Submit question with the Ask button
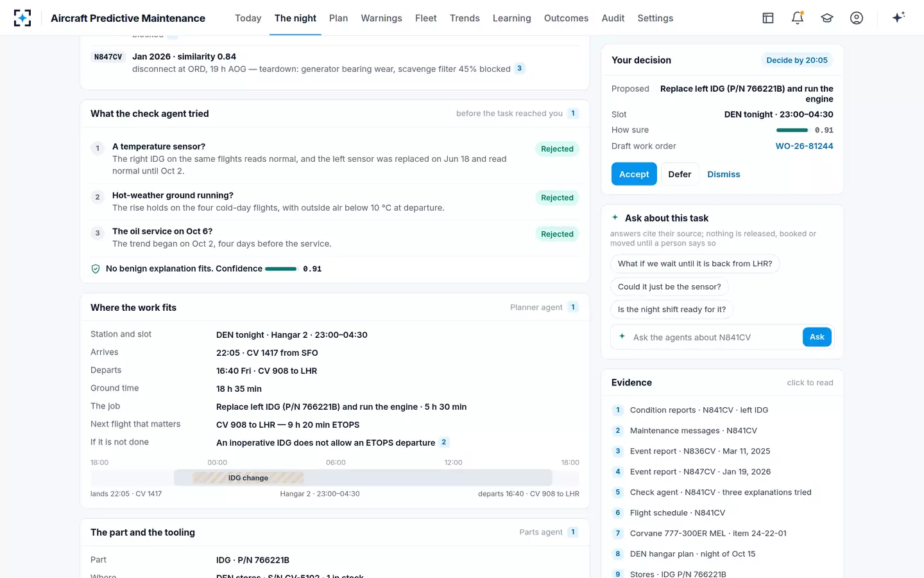924x578 pixels. pyautogui.click(x=817, y=337)
